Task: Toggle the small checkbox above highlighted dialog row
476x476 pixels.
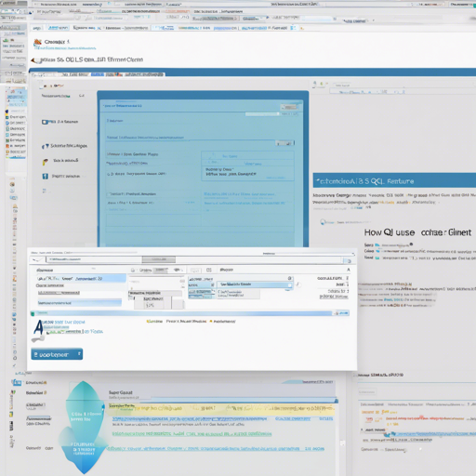Action: 290,278
